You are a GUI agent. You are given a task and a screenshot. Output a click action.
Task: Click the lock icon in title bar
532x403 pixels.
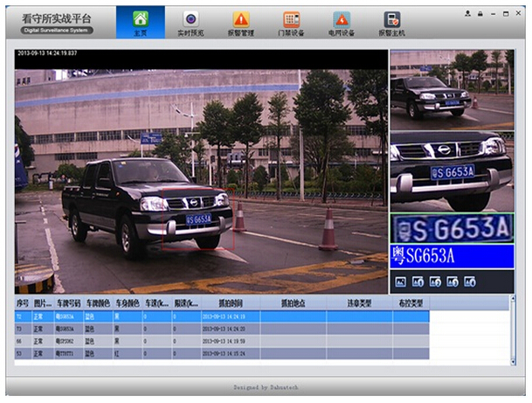(480, 15)
